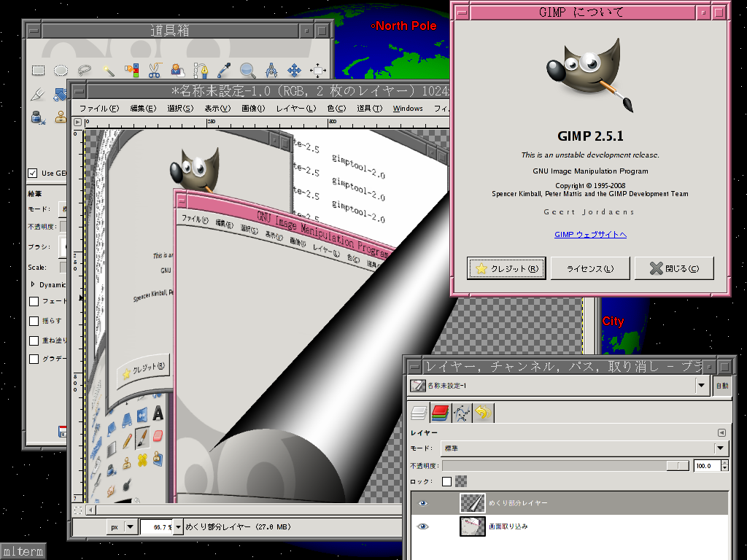The image size is (747, 560).
Task: Open the Channels tab in dock
Action: coord(440,413)
